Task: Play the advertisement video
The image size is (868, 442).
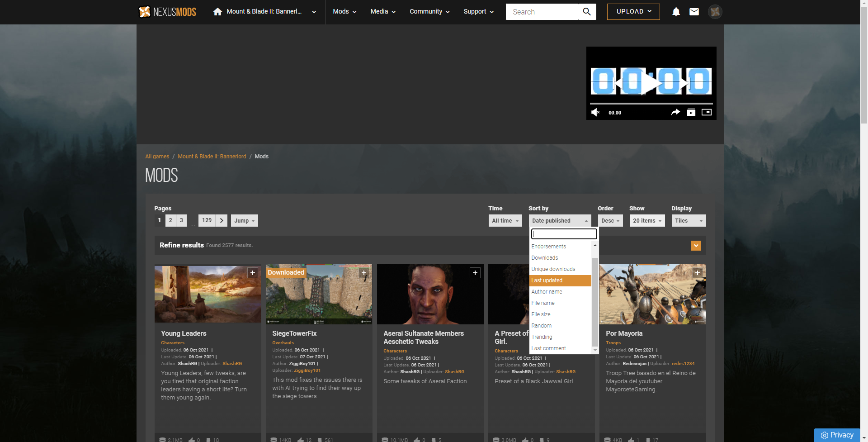Action: click(651, 83)
